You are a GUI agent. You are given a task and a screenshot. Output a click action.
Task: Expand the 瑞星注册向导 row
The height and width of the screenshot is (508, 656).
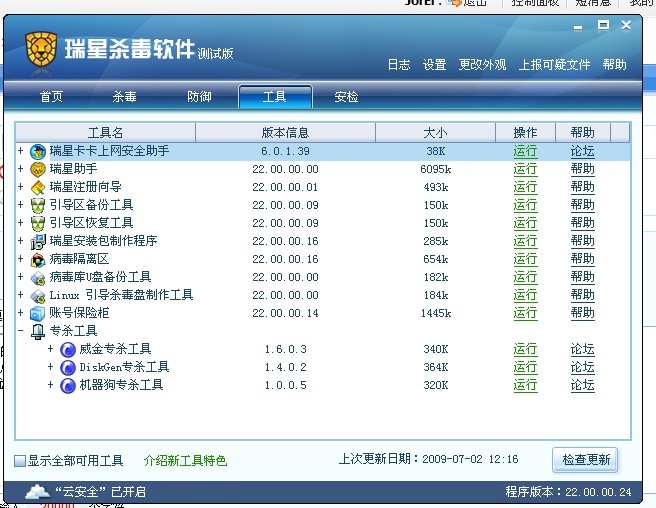tap(20, 186)
